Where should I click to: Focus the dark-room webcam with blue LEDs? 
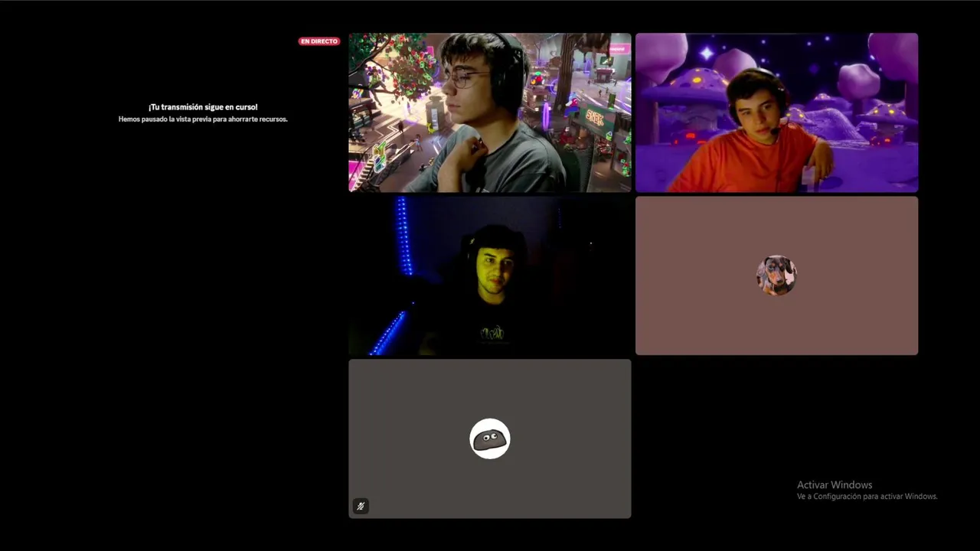pyautogui.click(x=490, y=275)
